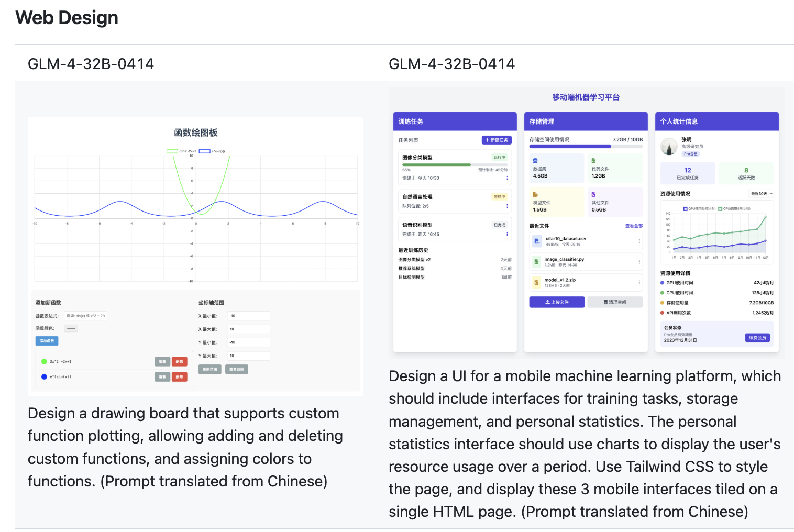Delete the e^(sin(x)) function
This screenshot has width=794, height=532.
[179, 377]
